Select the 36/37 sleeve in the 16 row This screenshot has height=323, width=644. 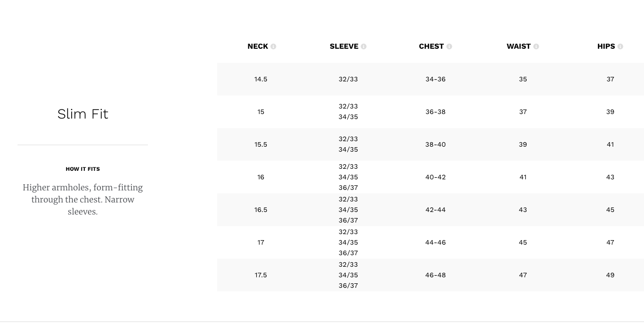(x=348, y=188)
